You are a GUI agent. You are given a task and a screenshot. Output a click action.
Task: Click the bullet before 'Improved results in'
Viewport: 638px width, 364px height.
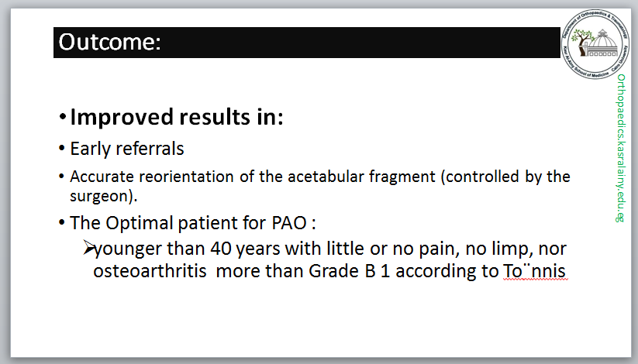point(62,118)
